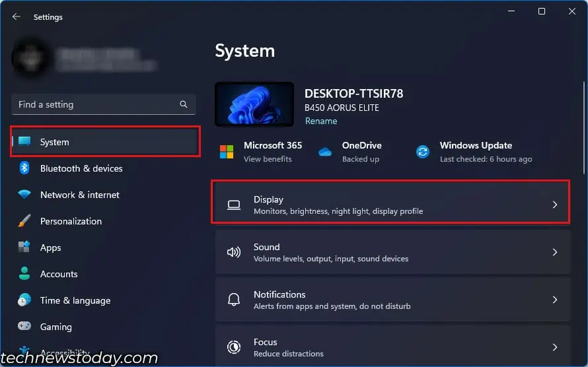Expand Sound settings chevron
The width and height of the screenshot is (588, 367).
coord(554,252)
